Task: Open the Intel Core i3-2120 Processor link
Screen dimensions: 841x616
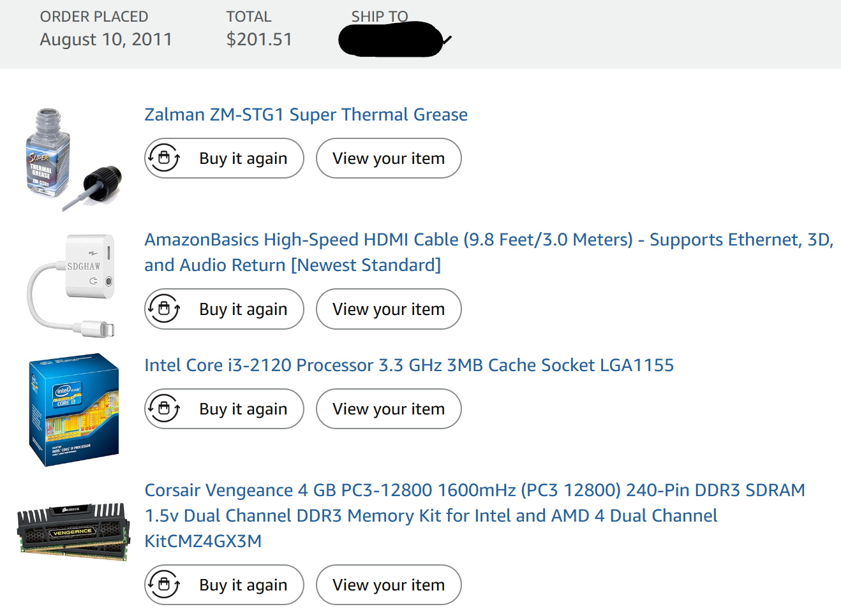Action: click(408, 365)
